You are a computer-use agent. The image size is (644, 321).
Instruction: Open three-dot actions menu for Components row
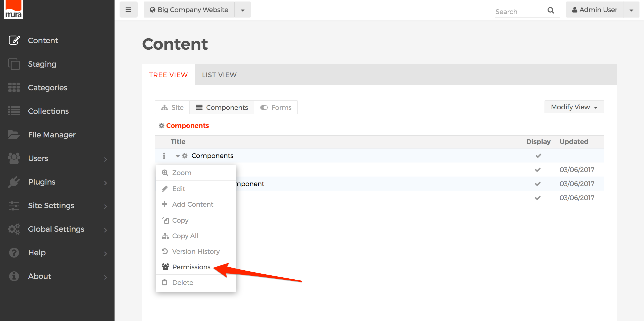(x=164, y=156)
